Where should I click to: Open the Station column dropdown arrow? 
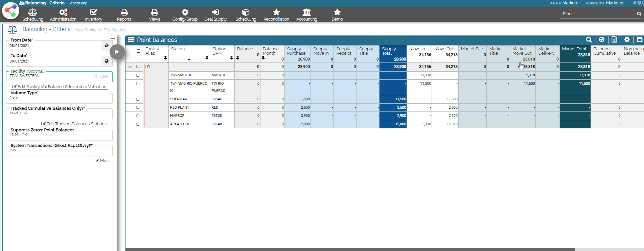[x=189, y=60]
